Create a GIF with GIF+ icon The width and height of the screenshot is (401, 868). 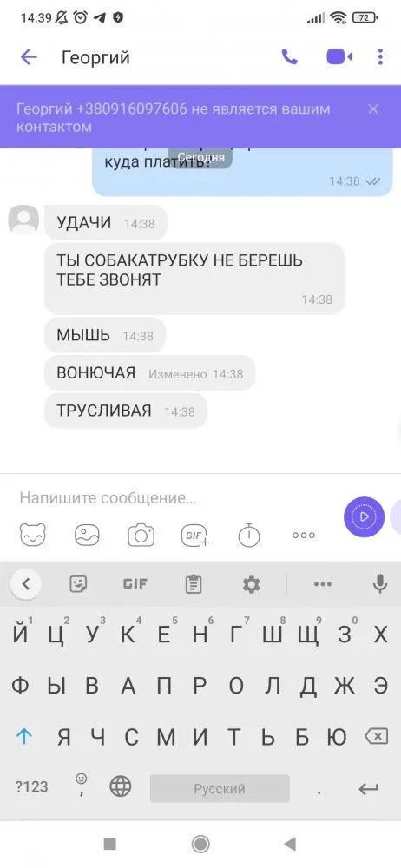click(195, 536)
